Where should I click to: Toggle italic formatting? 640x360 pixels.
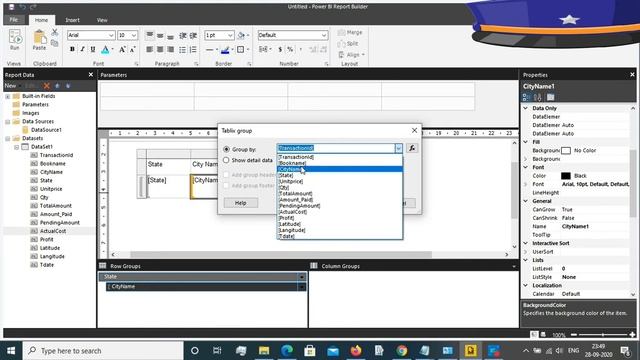tap(82, 49)
